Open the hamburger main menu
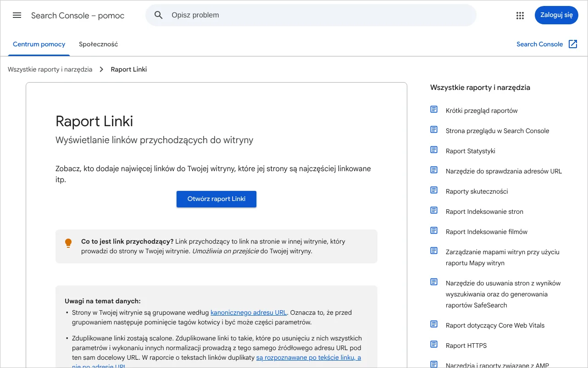The width and height of the screenshot is (588, 368). coord(17,15)
